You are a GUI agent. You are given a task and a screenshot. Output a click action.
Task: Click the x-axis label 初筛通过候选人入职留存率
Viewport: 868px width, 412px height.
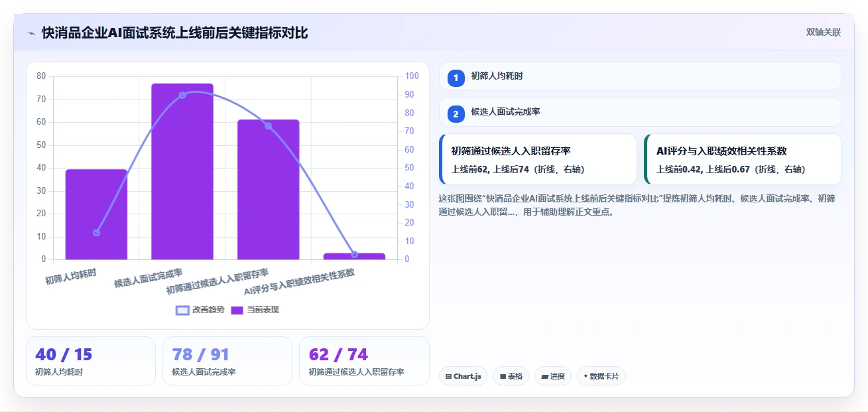[217, 281]
